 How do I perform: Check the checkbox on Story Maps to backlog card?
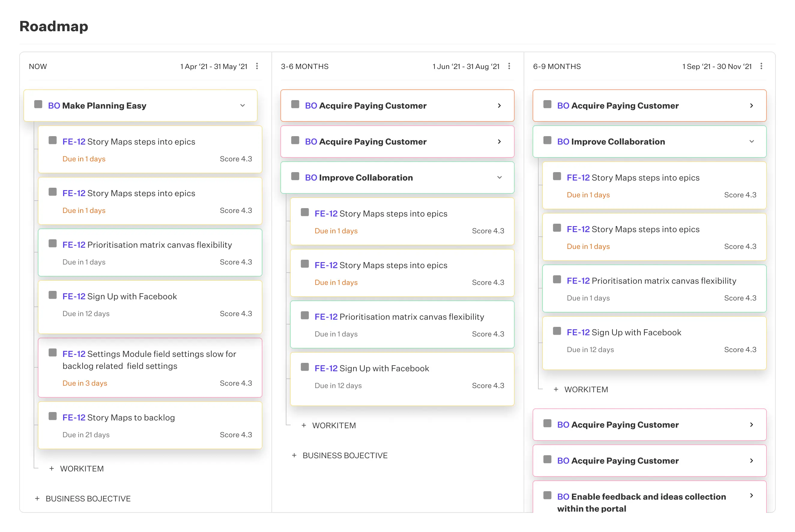53,417
